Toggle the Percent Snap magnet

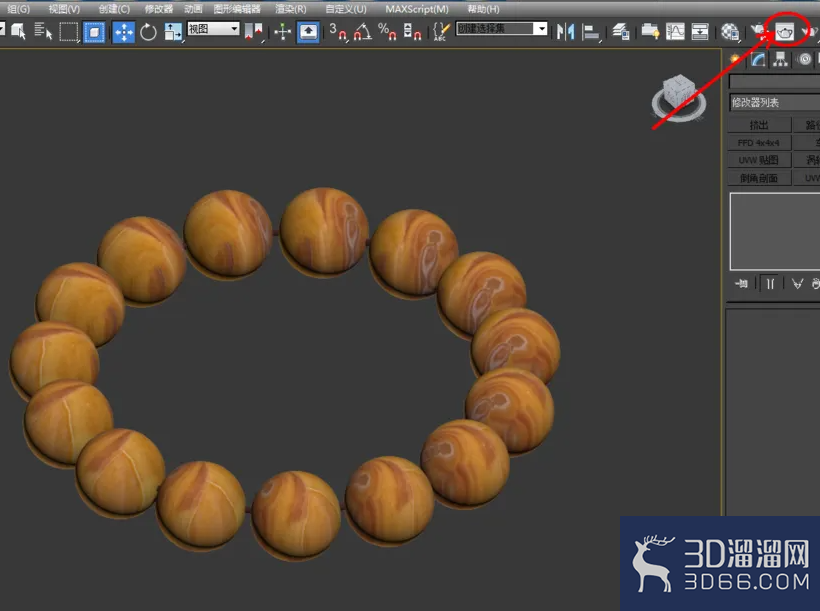click(388, 31)
